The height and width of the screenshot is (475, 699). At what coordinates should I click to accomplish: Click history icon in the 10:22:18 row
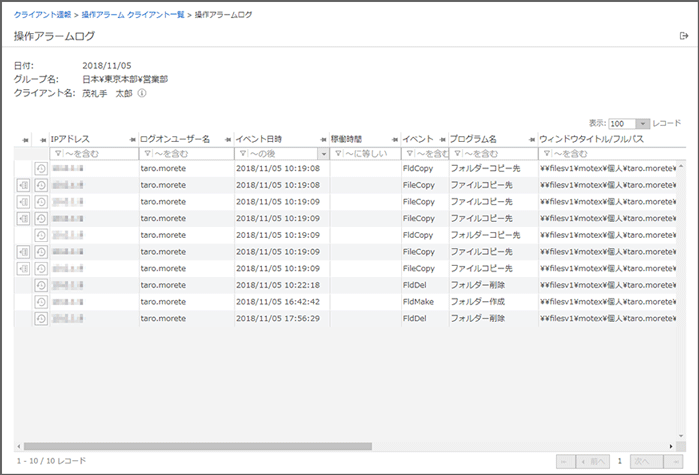point(41,285)
